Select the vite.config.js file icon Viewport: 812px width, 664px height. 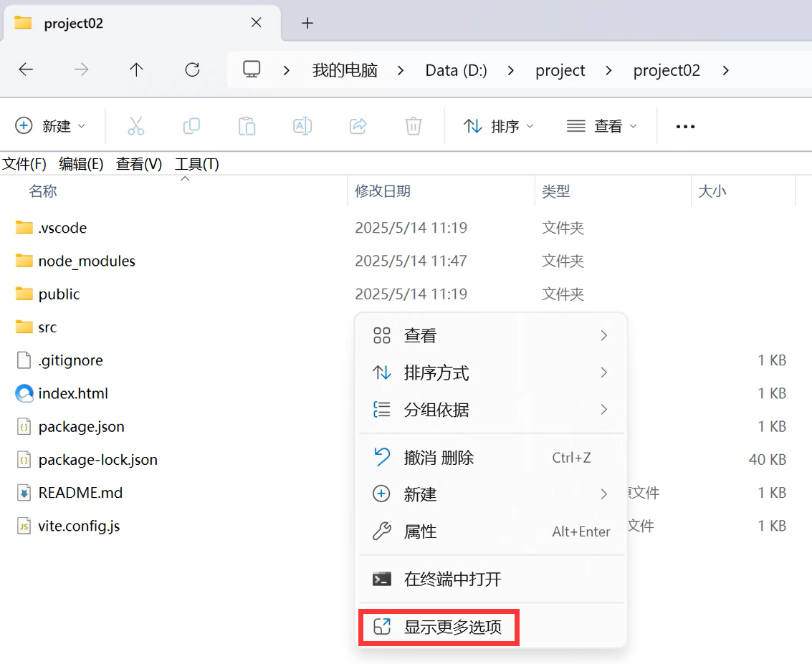tap(24, 526)
